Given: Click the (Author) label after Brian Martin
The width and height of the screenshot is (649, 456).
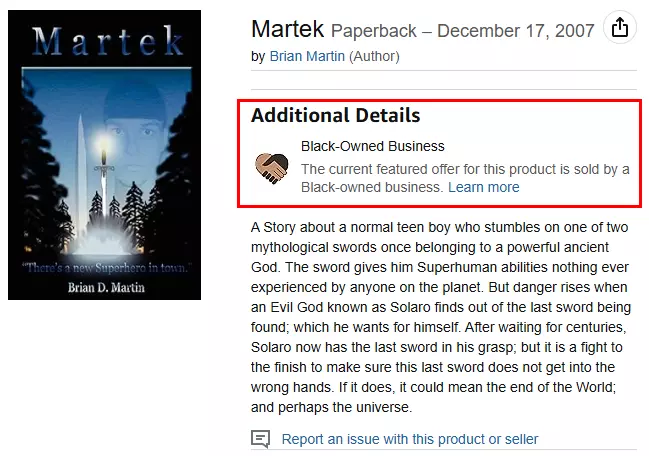Looking at the screenshot, I should [374, 56].
